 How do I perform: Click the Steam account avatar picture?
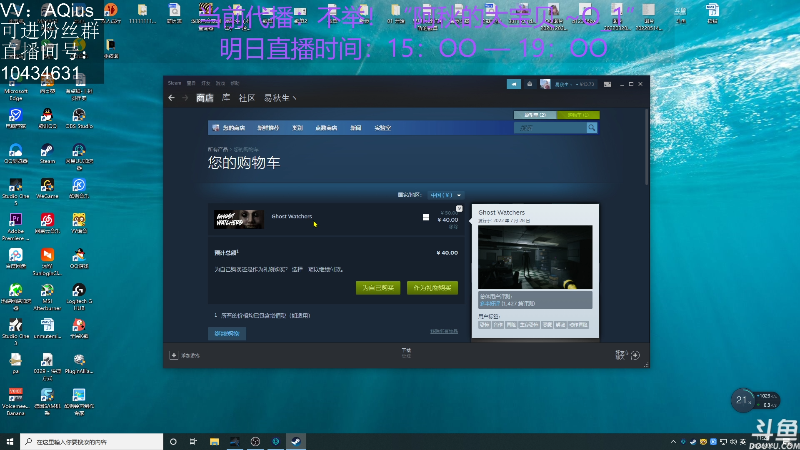545,84
